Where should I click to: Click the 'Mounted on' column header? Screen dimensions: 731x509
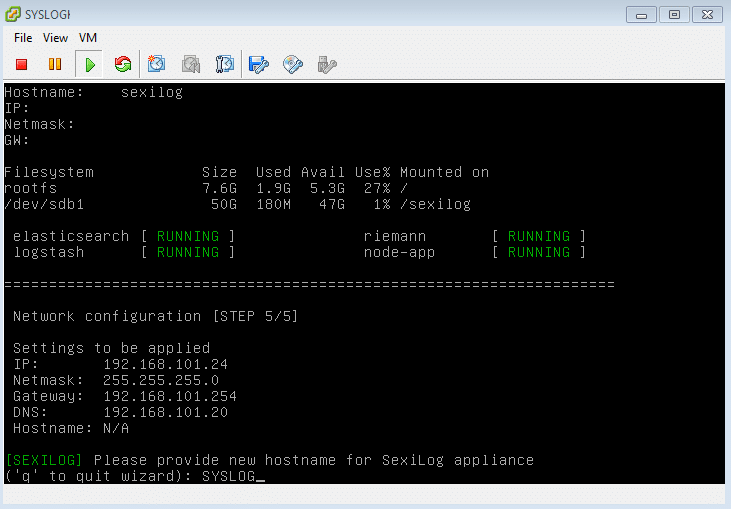pyautogui.click(x=444, y=172)
